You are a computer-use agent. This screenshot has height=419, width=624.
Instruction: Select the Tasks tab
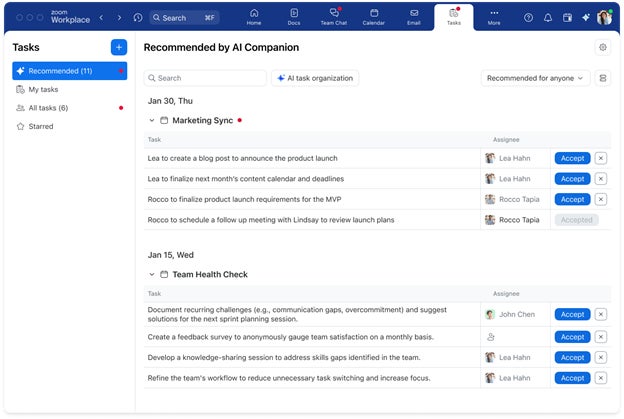(454, 17)
